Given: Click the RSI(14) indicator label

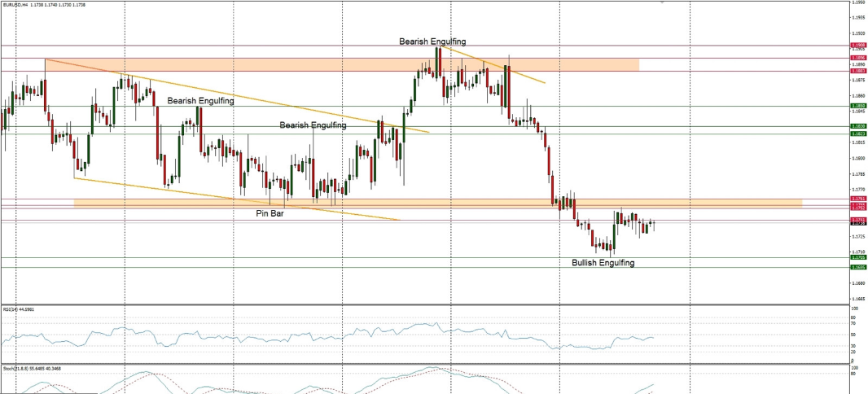Looking at the screenshot, I should pyautogui.click(x=18, y=309).
